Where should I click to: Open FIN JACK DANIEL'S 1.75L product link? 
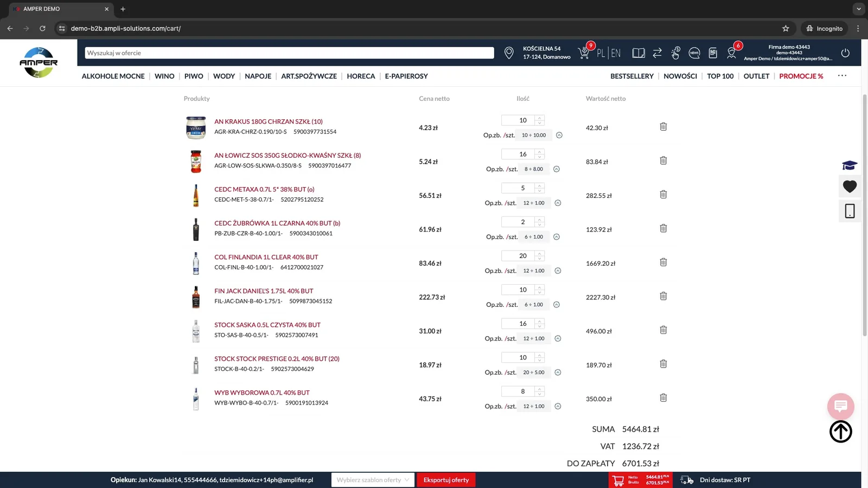[x=264, y=291]
